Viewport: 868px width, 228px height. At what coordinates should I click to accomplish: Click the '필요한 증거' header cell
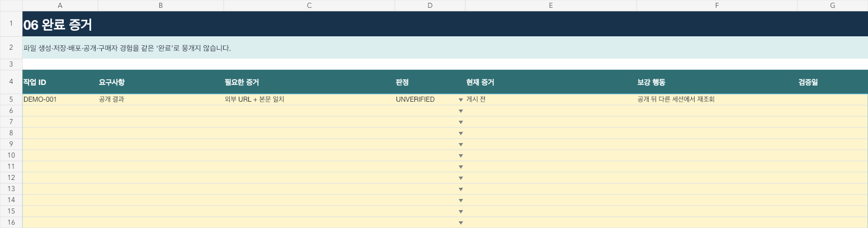click(309, 82)
